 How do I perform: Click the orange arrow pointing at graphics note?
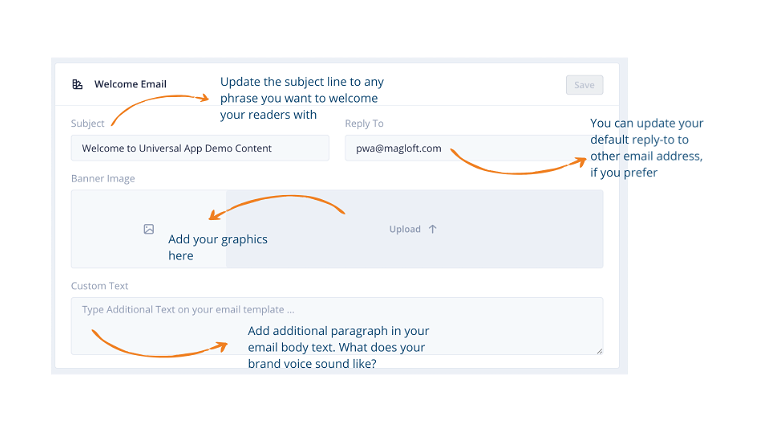pos(277,207)
